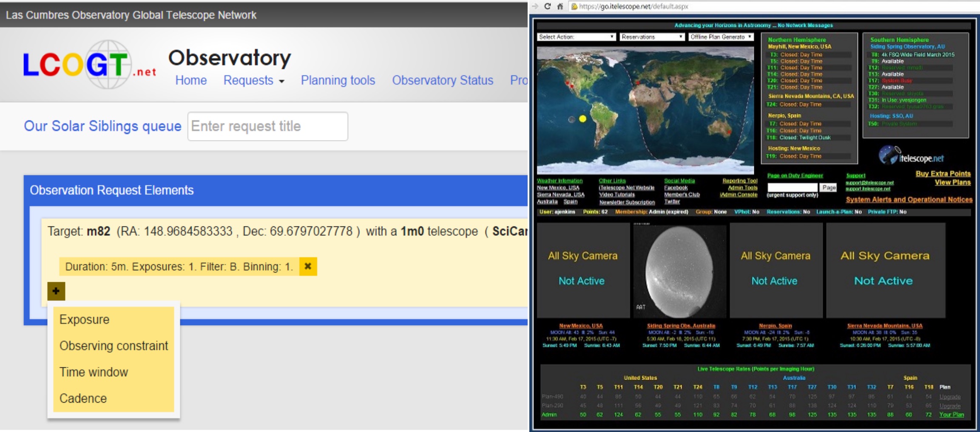Click the red Spain site marker on map
The width and height of the screenshot is (980, 432).
pos(638,83)
